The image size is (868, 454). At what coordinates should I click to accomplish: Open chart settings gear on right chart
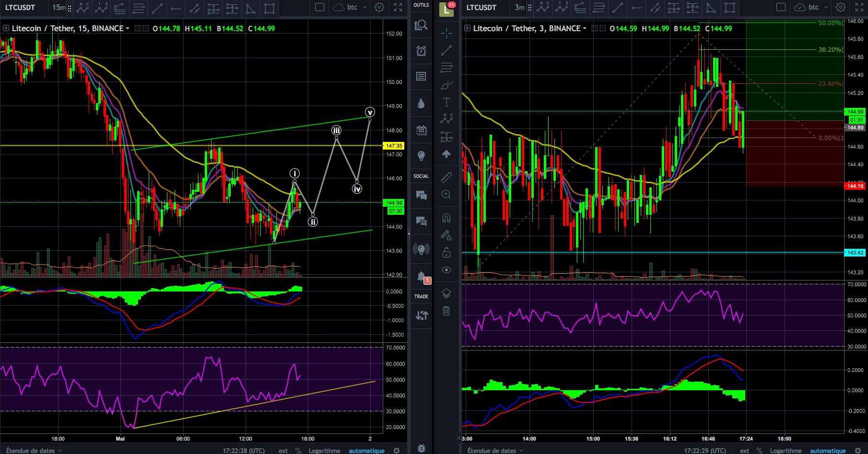pos(841,7)
